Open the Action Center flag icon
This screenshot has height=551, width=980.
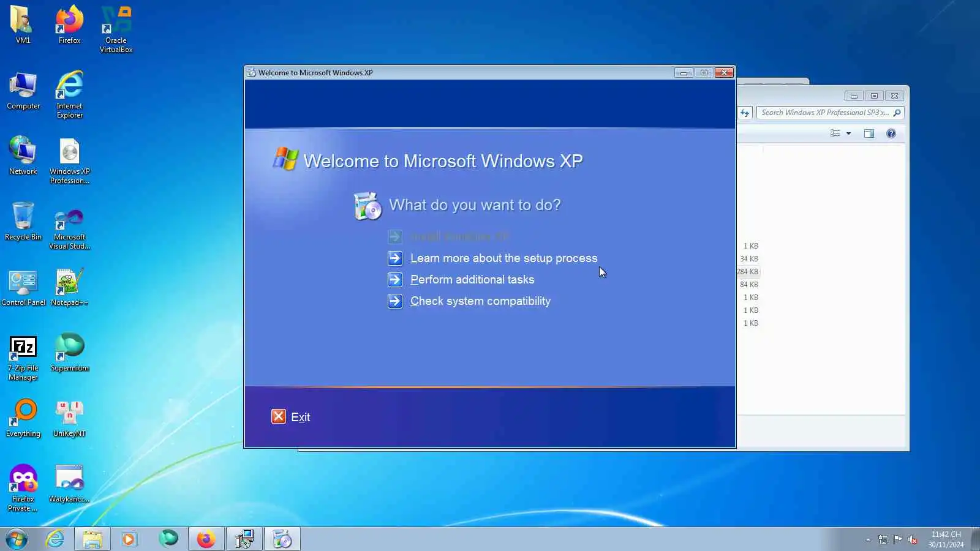pyautogui.click(x=897, y=539)
